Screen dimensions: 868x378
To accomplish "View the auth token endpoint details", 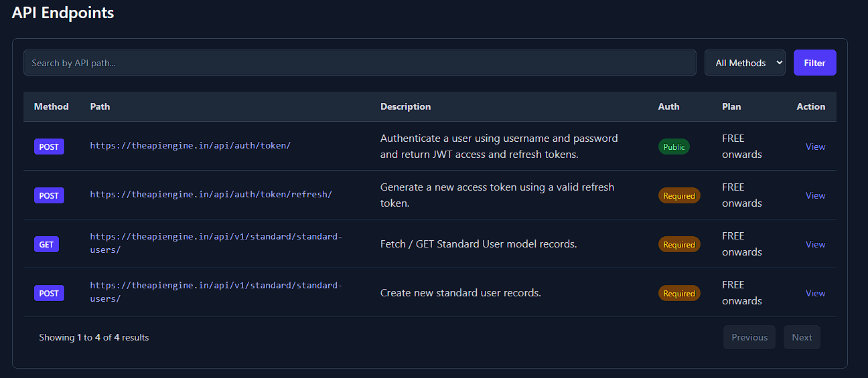I will (x=815, y=147).
